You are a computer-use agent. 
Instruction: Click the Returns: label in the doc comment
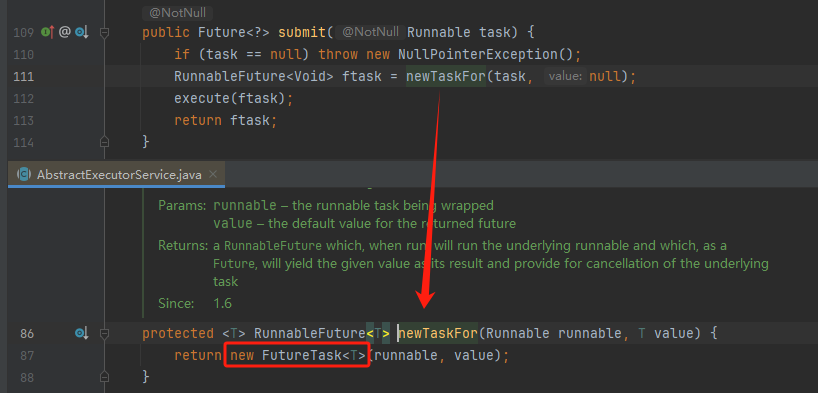(183, 245)
